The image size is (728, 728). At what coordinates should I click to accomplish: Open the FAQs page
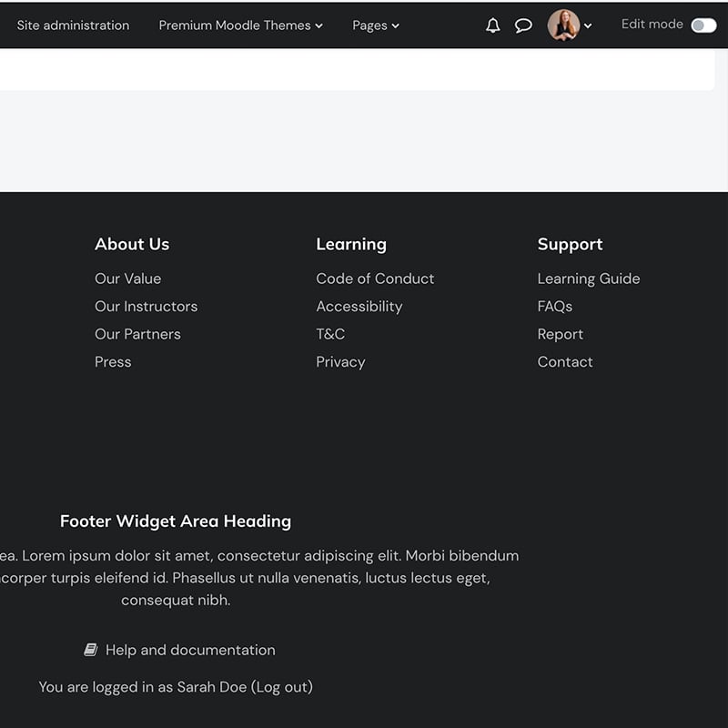[x=555, y=307]
